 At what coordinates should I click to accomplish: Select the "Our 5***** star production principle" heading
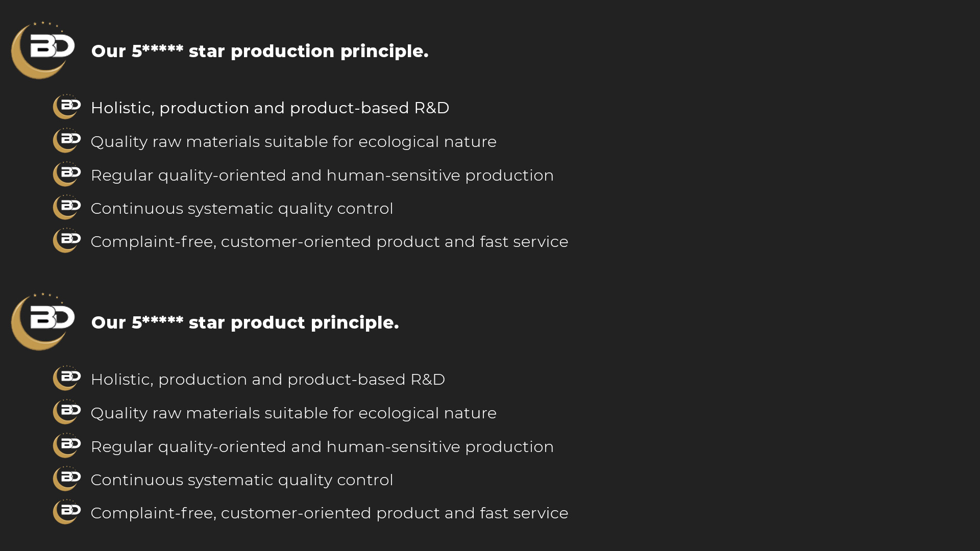[259, 51]
